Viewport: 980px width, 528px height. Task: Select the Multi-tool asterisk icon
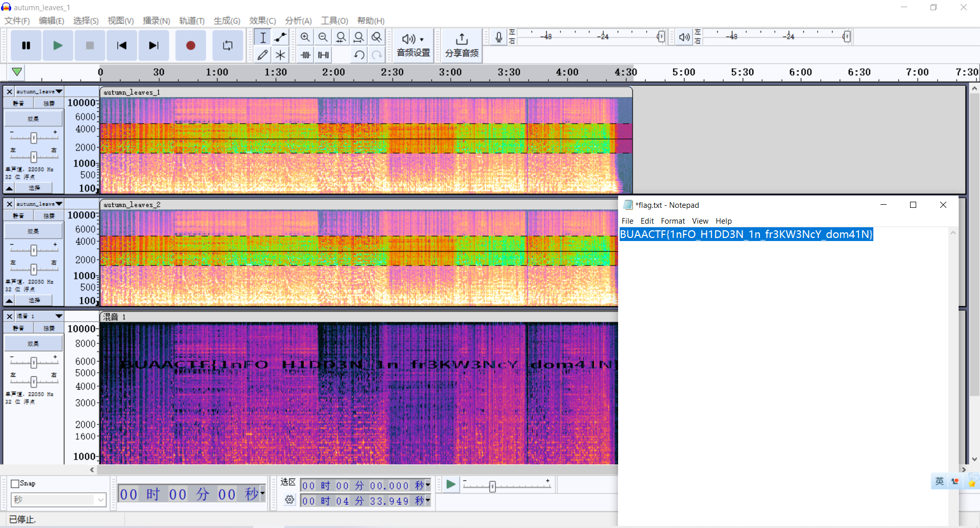(280, 55)
